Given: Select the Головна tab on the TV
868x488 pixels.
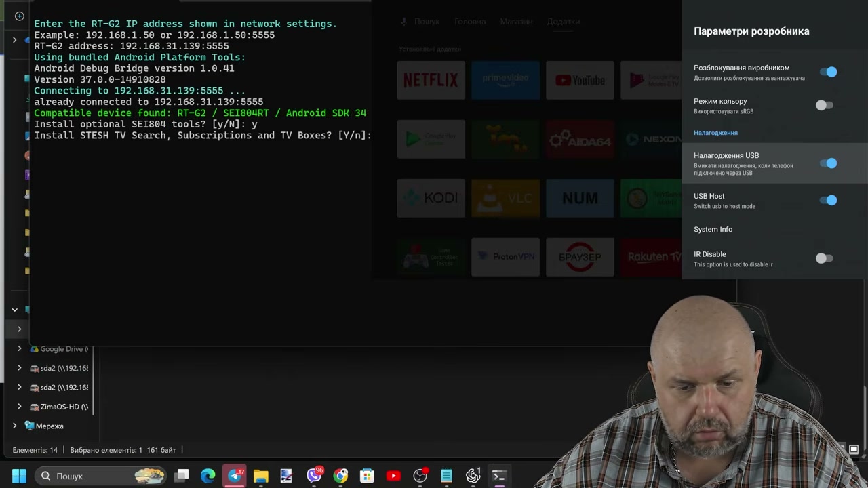Looking at the screenshot, I should 470,22.
